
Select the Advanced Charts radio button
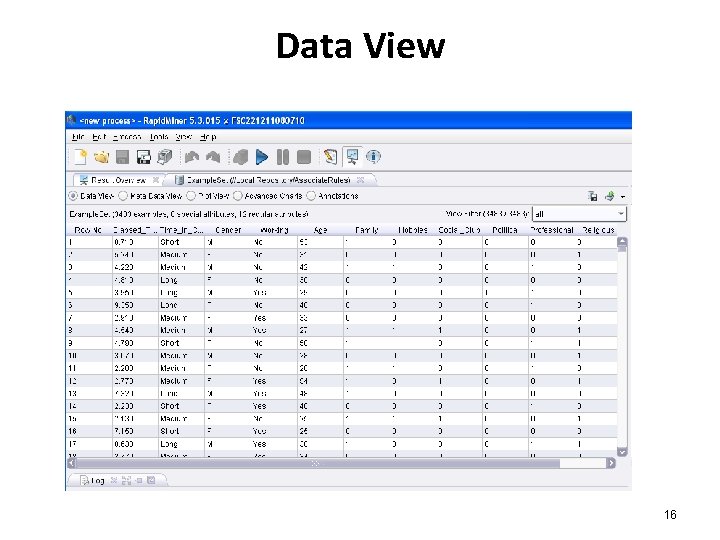(237, 196)
